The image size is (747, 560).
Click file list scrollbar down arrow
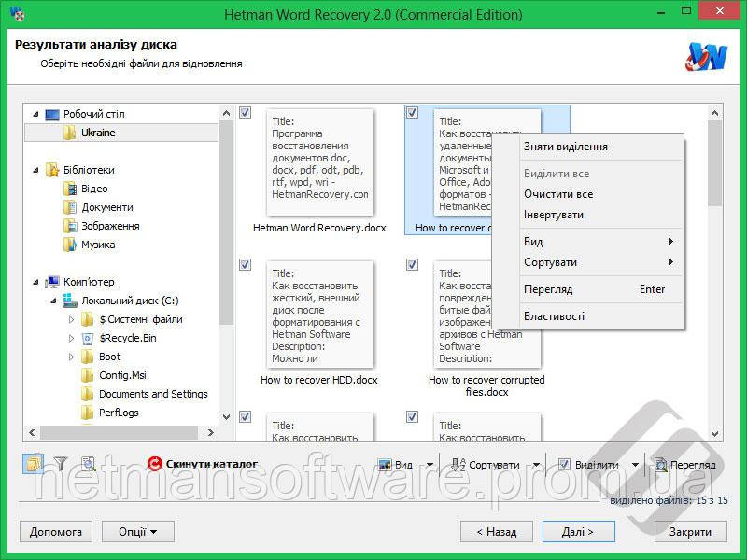pyautogui.click(x=714, y=433)
